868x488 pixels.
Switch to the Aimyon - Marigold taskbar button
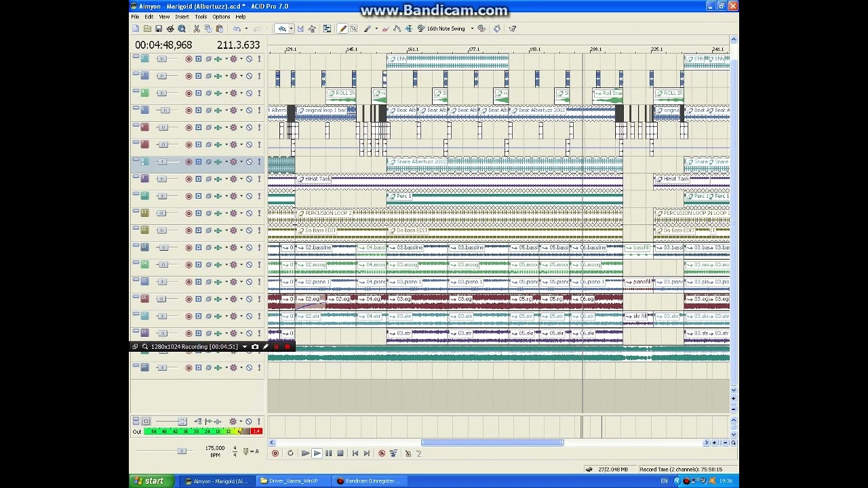pos(217,481)
